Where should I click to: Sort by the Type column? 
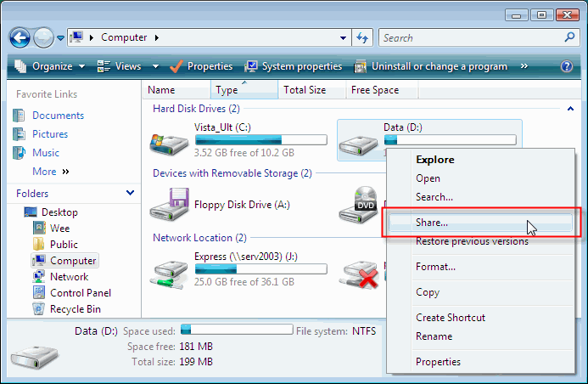pyautogui.click(x=244, y=90)
